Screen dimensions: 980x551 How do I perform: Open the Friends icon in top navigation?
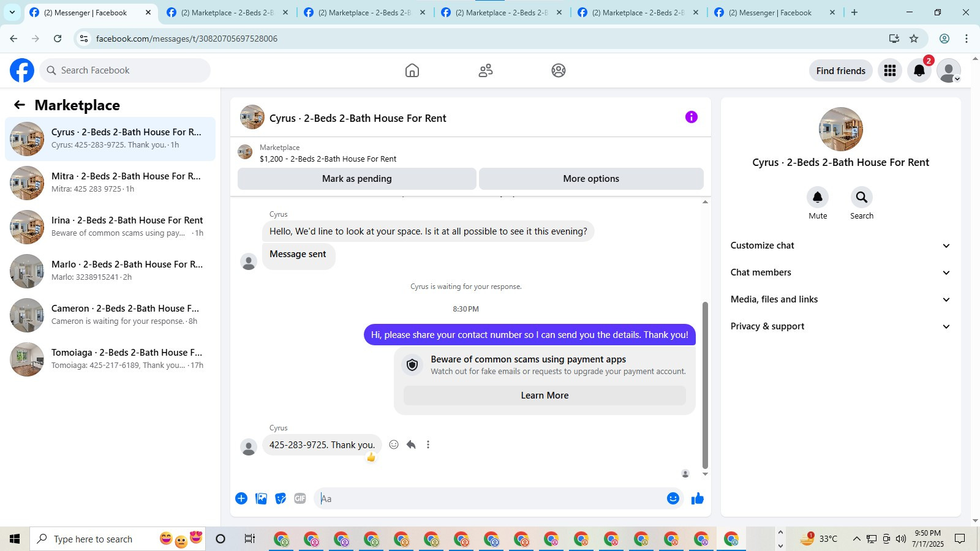pyautogui.click(x=486, y=70)
